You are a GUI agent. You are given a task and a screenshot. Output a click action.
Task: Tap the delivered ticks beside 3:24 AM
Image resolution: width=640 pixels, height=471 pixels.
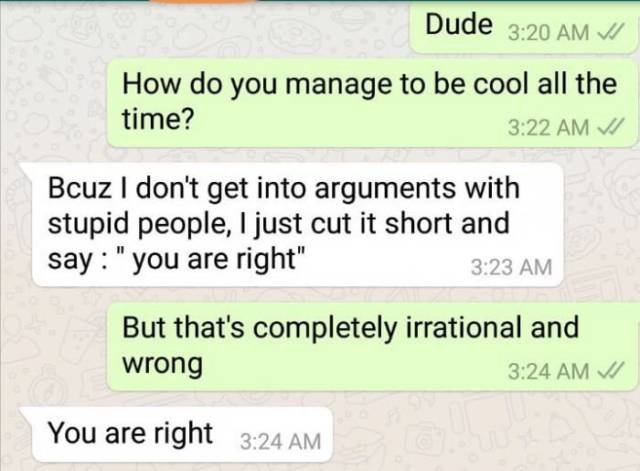(x=610, y=370)
